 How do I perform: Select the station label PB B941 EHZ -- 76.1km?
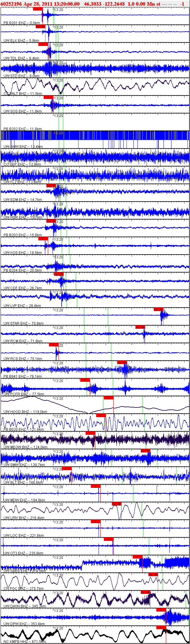(x=22, y=377)
